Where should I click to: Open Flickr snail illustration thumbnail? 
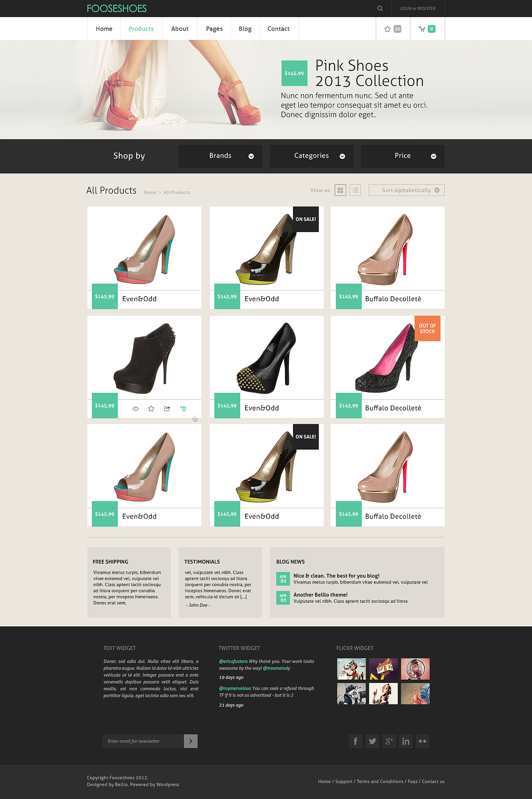pyautogui.click(x=415, y=694)
